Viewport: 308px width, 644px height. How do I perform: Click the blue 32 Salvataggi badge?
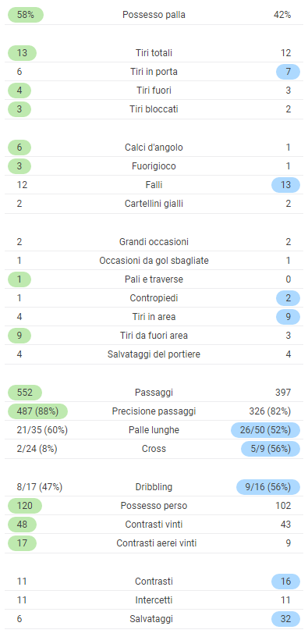[x=285, y=619]
